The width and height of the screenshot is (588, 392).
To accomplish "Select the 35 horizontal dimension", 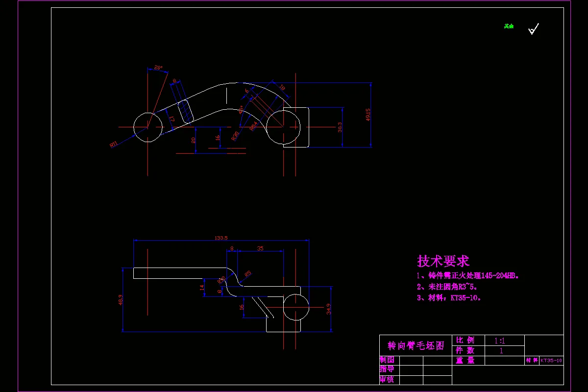I will 260,248.
